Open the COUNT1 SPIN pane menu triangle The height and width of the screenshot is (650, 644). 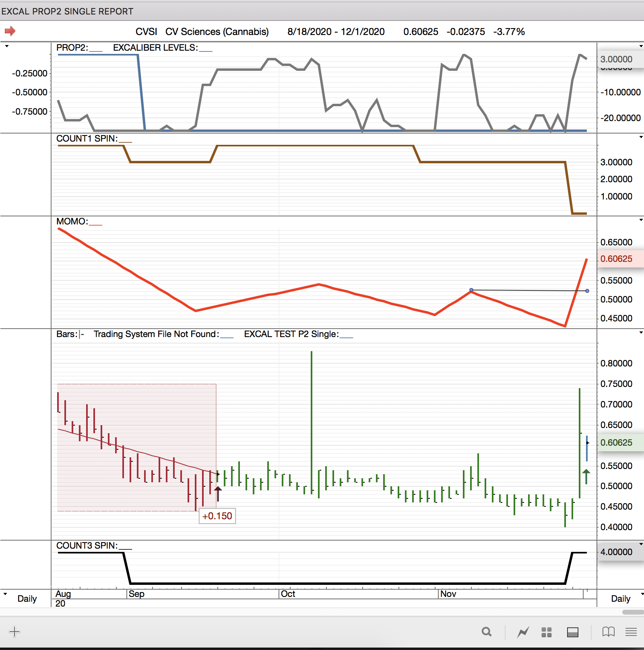(641, 138)
